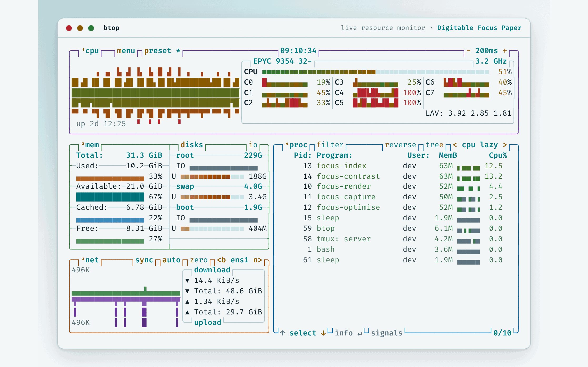Click the red close window dot
The width and height of the screenshot is (588, 367).
69,28
